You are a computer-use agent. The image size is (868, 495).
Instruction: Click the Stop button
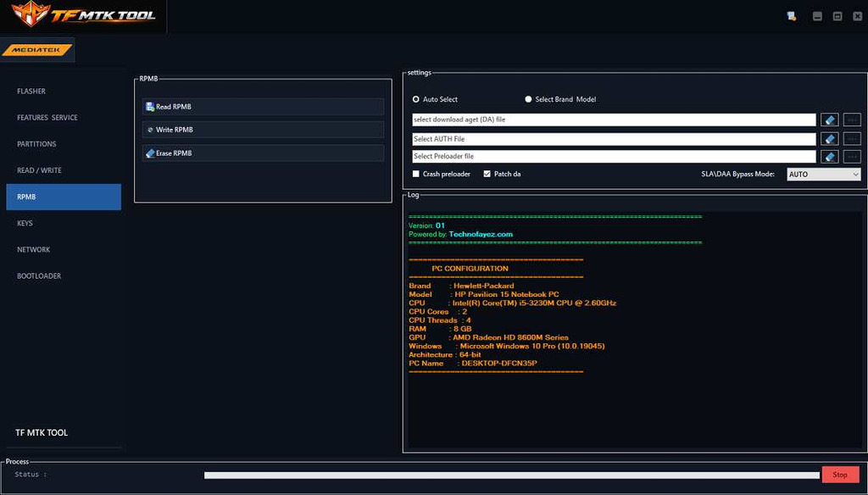tap(840, 475)
